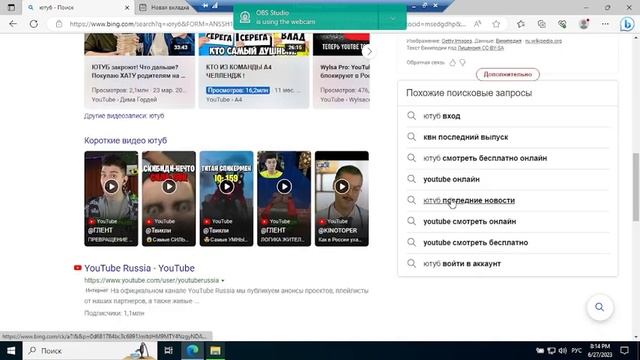Click the page vertical scrollbar thumb
The width and height of the screenshot is (640, 360).
point(636,188)
